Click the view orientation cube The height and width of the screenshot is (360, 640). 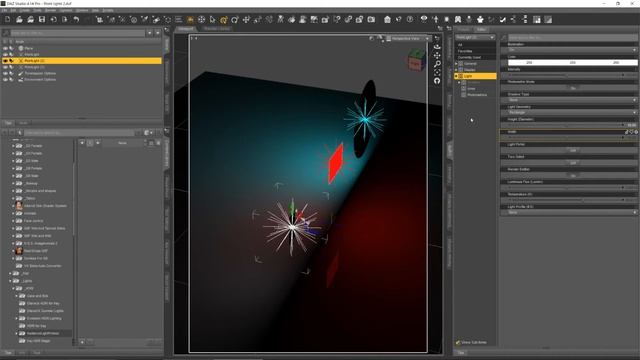pos(416,60)
